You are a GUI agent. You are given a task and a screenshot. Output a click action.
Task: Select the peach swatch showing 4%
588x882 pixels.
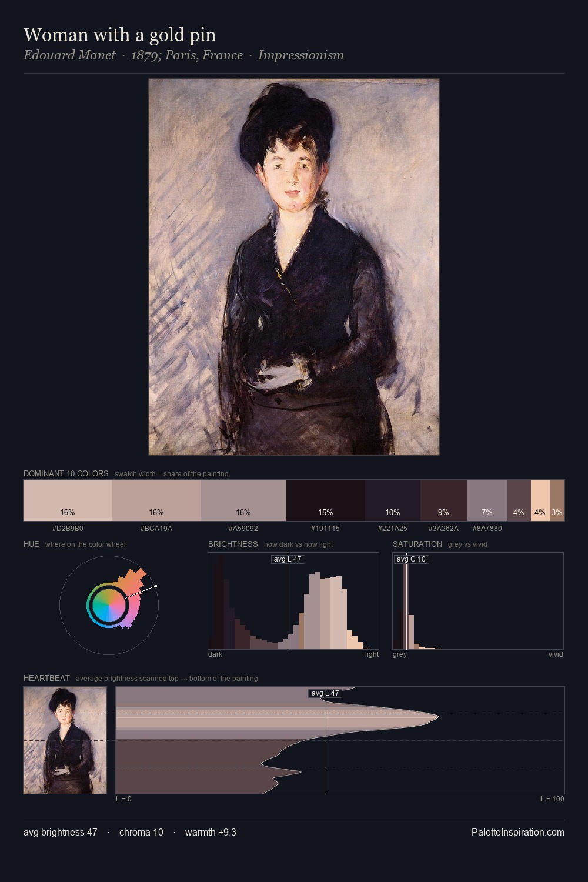click(540, 500)
